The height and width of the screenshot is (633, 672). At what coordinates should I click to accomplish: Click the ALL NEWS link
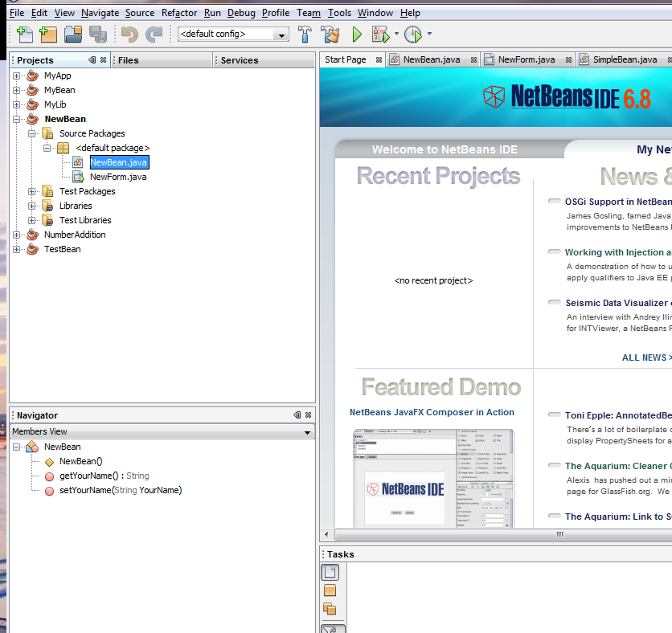click(645, 357)
